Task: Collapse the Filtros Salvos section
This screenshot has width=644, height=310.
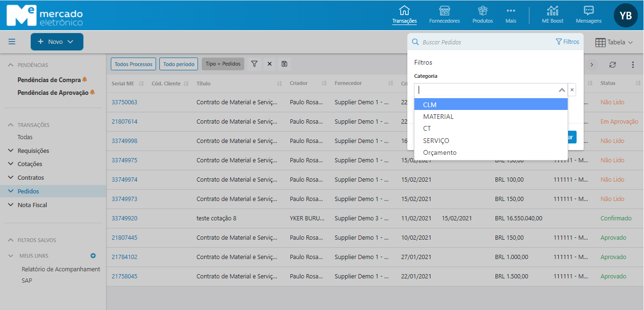Action: 11,240
